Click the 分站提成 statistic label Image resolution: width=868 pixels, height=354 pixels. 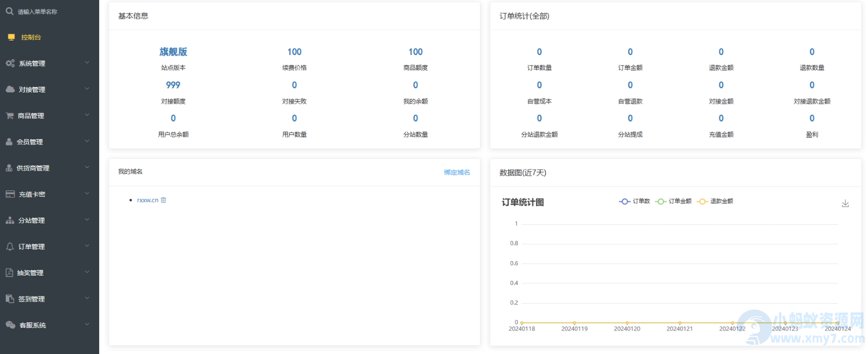[630, 134]
